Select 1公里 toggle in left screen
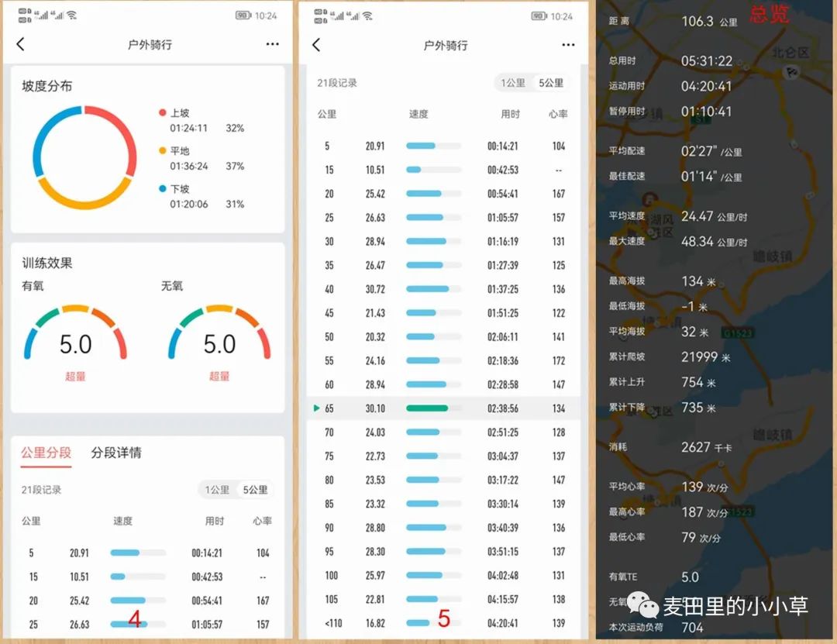Viewport: 837px width, 644px height. [217, 490]
